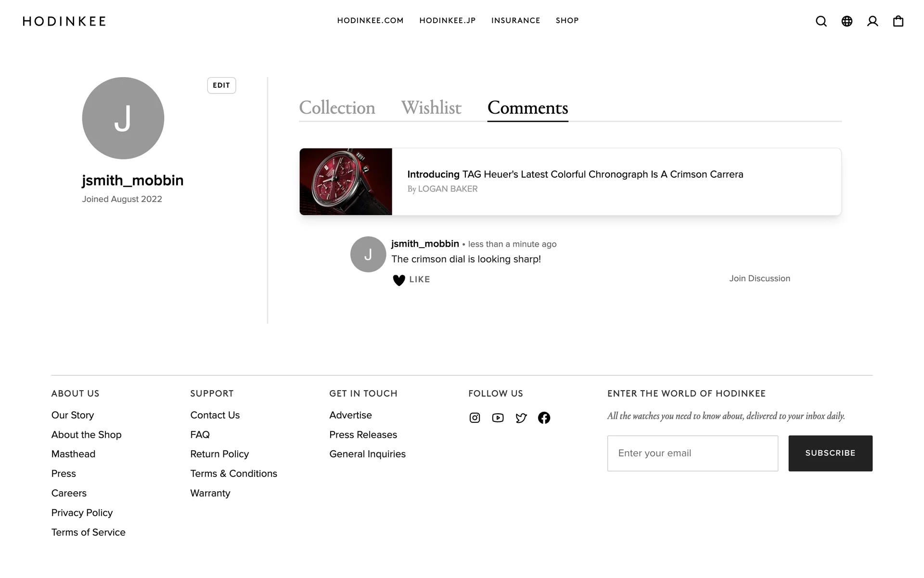Click the Enter your email field
This screenshot has height=578, width=924.
click(693, 453)
